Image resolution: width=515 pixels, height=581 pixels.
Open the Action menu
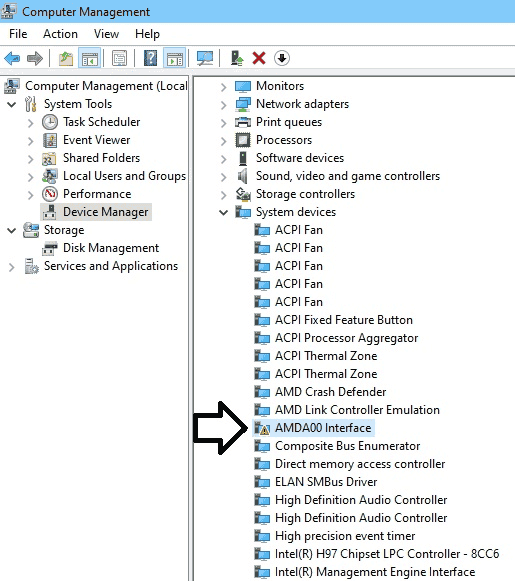[x=60, y=34]
